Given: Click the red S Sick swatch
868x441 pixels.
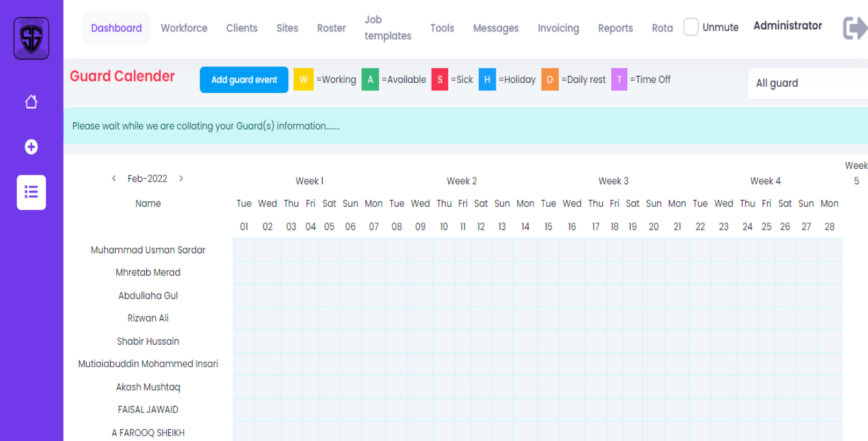Looking at the screenshot, I should click(x=439, y=80).
